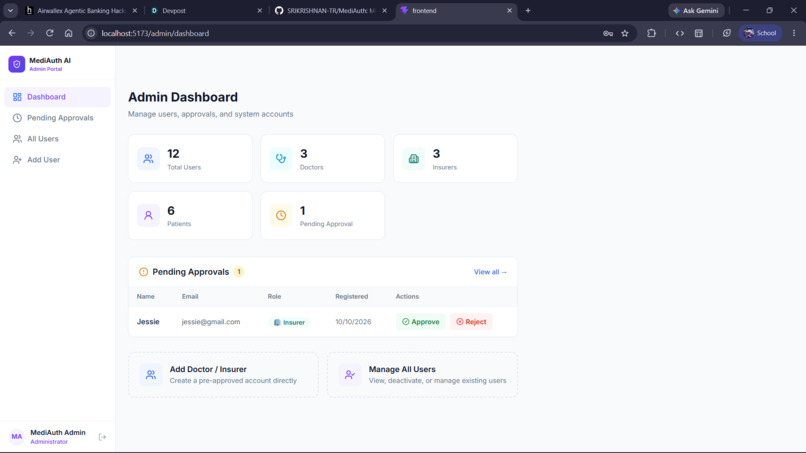Open Dashboard in the sidebar

point(58,97)
